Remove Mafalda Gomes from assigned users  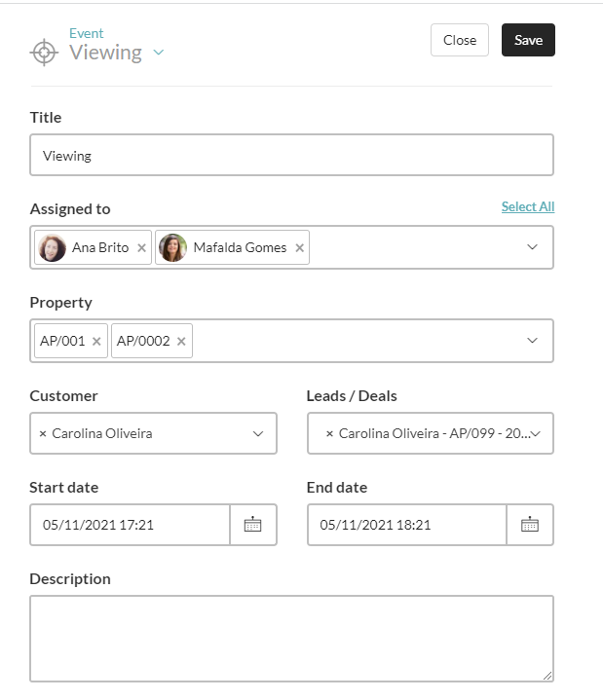point(300,248)
